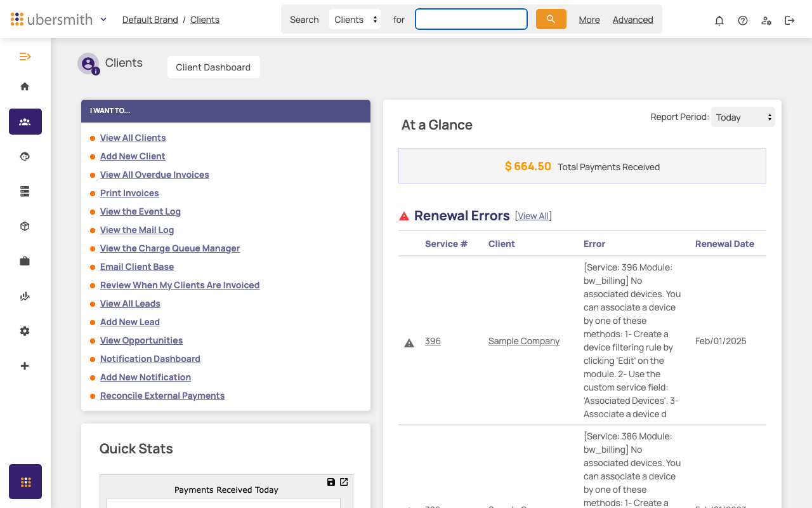Open Advanced search link

(633, 20)
